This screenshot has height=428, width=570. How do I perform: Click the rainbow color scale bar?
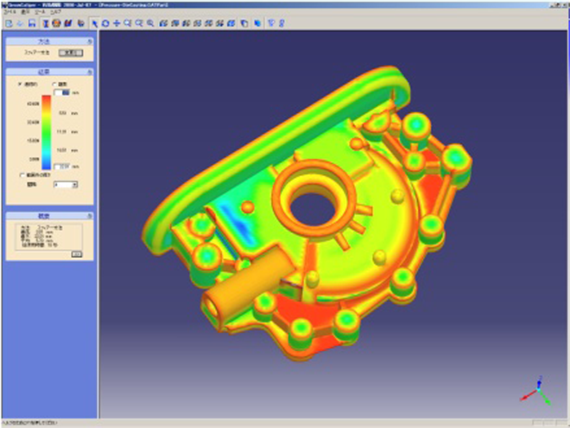(x=46, y=132)
